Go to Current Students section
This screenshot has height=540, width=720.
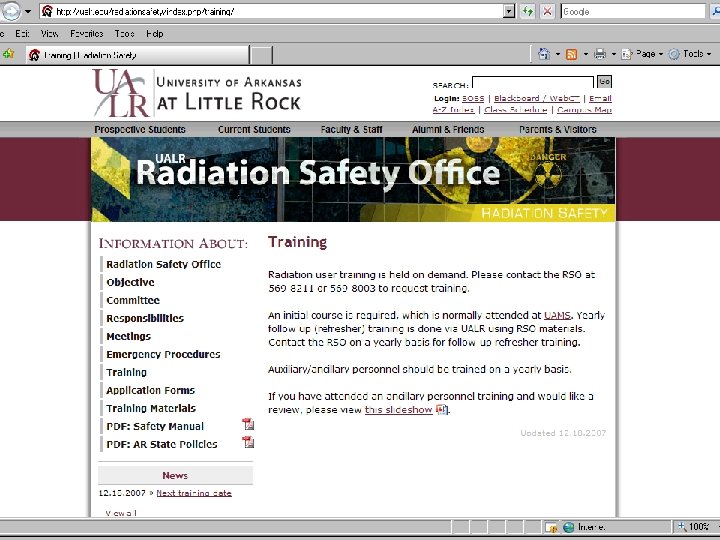click(x=254, y=129)
